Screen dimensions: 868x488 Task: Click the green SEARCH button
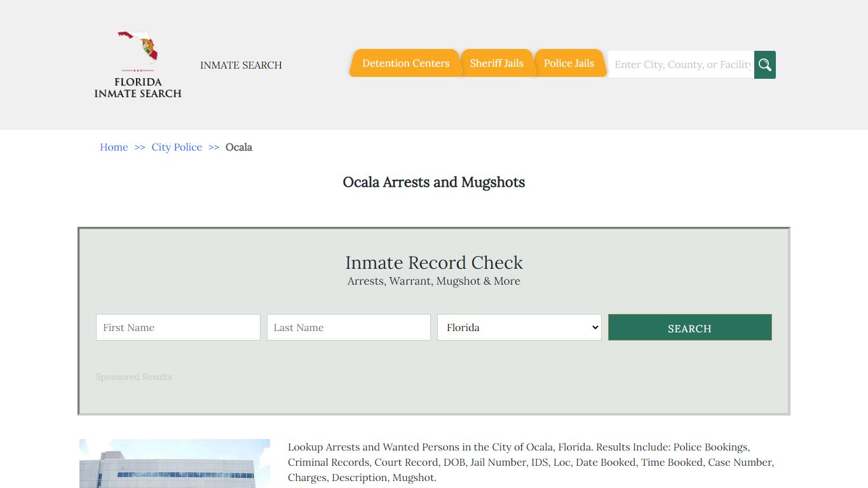click(690, 327)
